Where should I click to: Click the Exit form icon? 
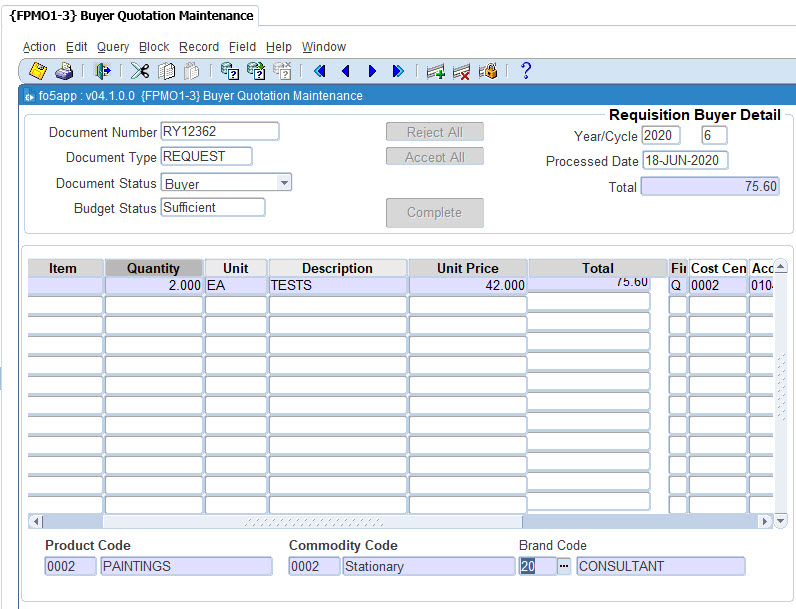(x=102, y=71)
